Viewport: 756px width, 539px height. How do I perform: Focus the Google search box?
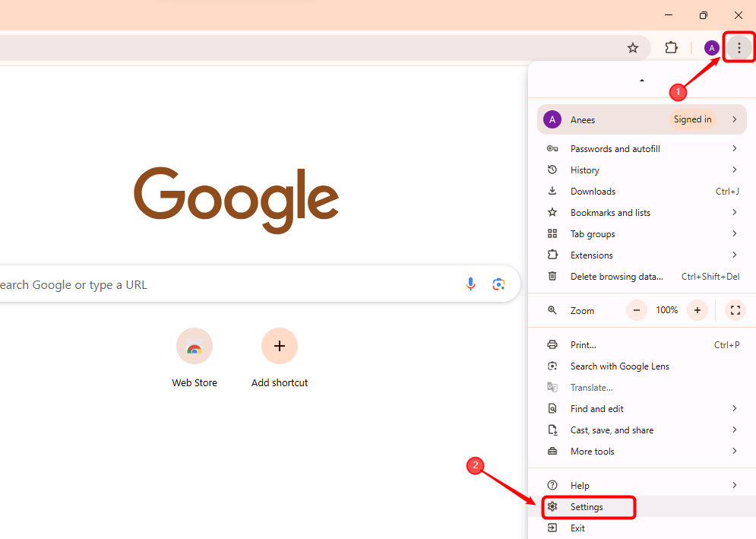(x=261, y=284)
